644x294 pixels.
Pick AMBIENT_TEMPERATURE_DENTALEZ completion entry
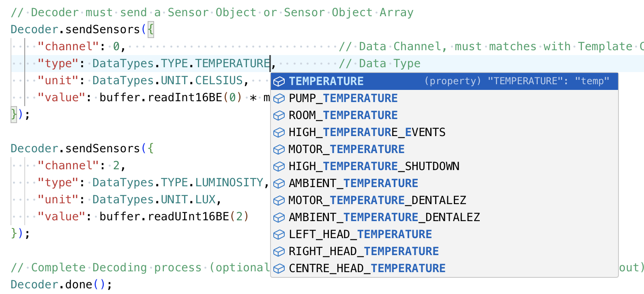[384, 217]
